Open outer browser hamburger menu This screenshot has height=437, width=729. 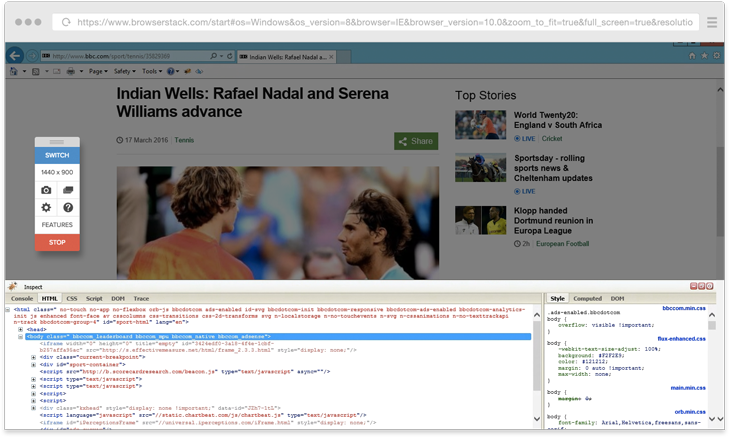(x=712, y=22)
